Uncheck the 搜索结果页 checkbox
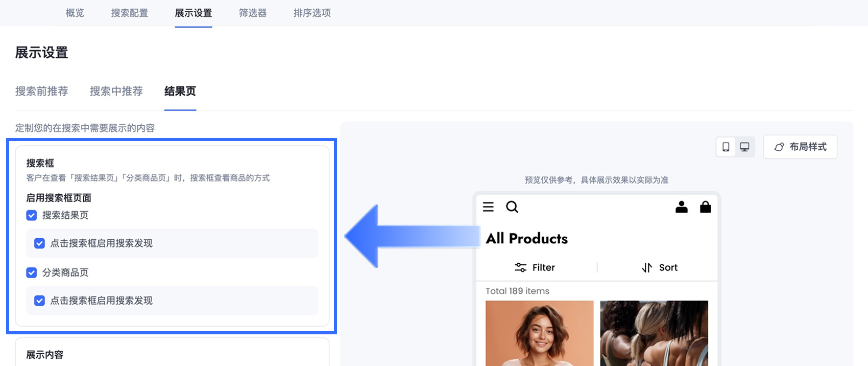Viewport: 868px width, 366px height. pyautogui.click(x=32, y=215)
